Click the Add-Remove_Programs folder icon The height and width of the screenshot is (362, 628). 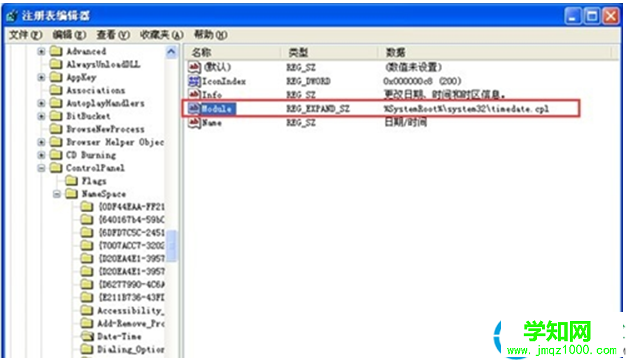point(87,323)
